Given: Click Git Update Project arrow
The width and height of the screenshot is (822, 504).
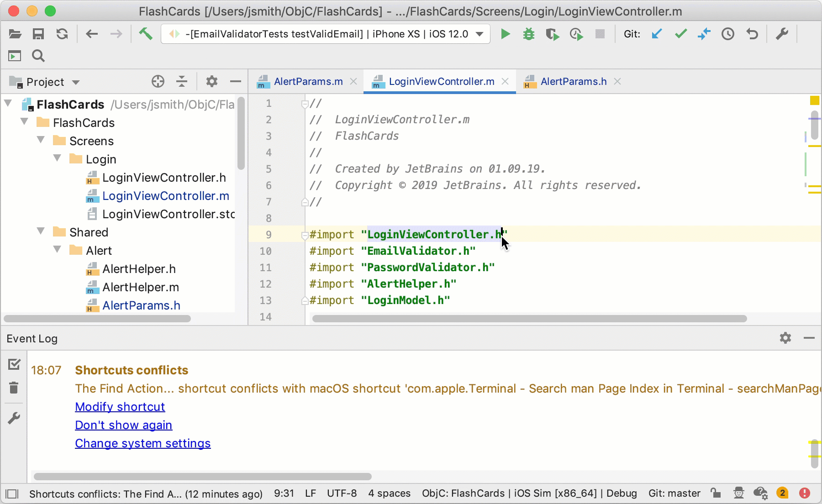Looking at the screenshot, I should [x=657, y=34].
